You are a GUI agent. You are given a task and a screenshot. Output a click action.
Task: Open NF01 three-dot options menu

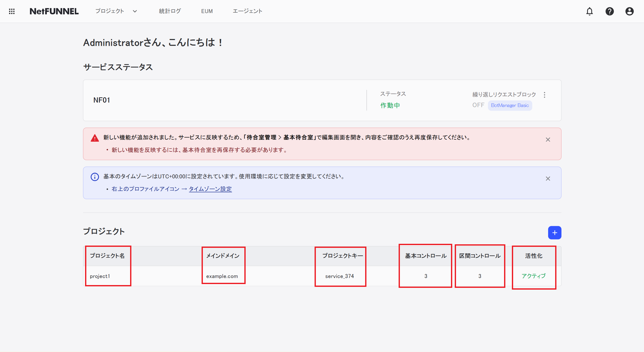tap(545, 95)
